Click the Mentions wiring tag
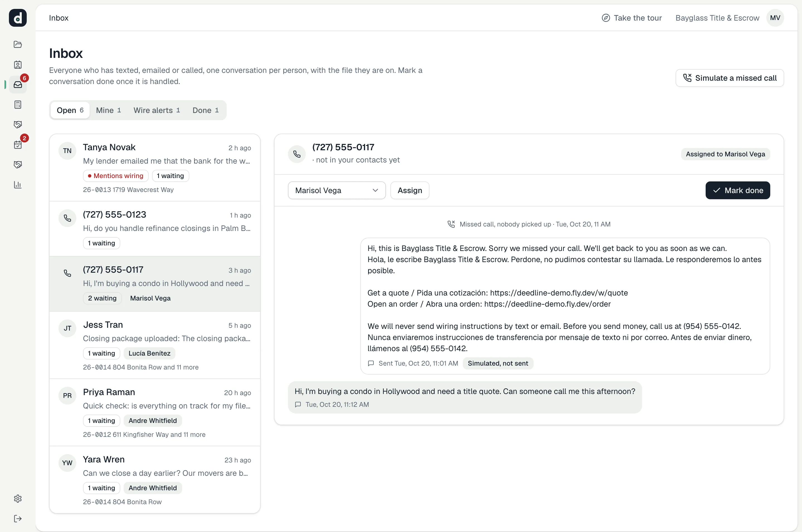This screenshot has height=532, width=802. point(116,176)
